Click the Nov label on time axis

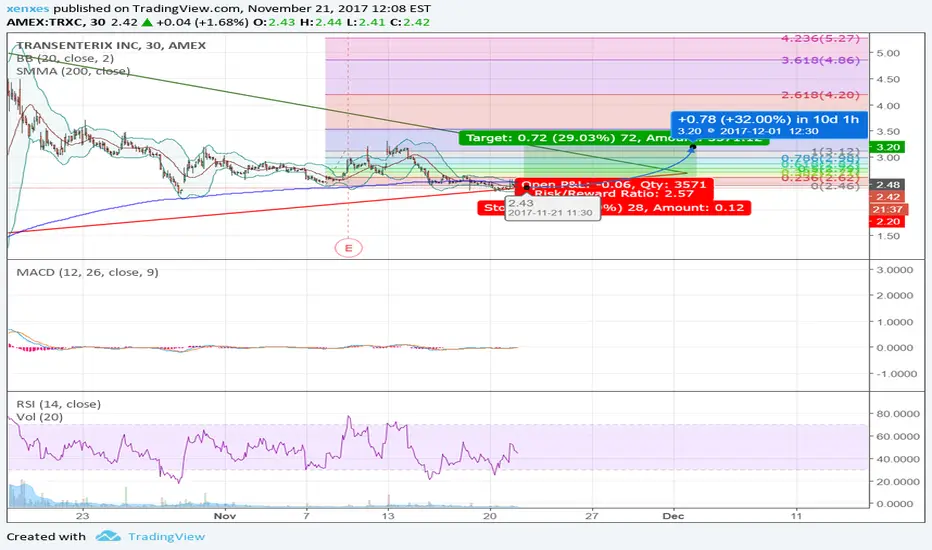(225, 516)
